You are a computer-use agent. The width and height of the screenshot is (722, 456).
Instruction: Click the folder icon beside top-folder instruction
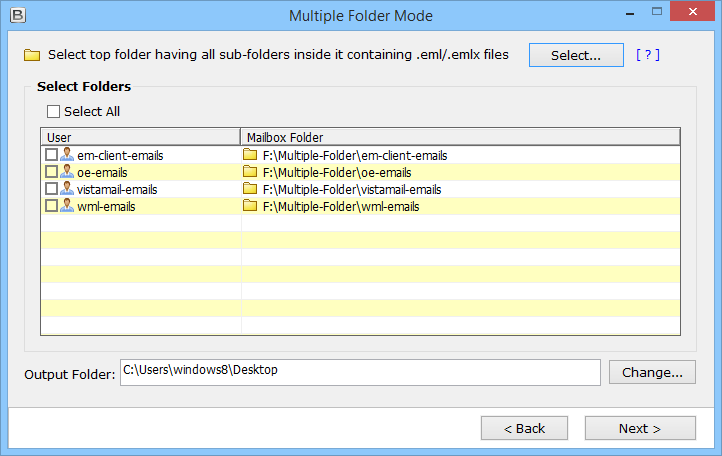32,55
